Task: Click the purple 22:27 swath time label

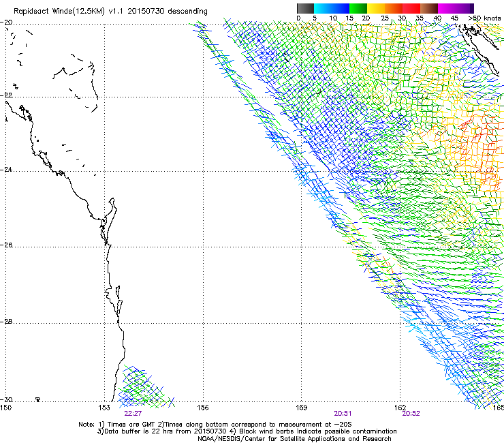Action: 133,414
